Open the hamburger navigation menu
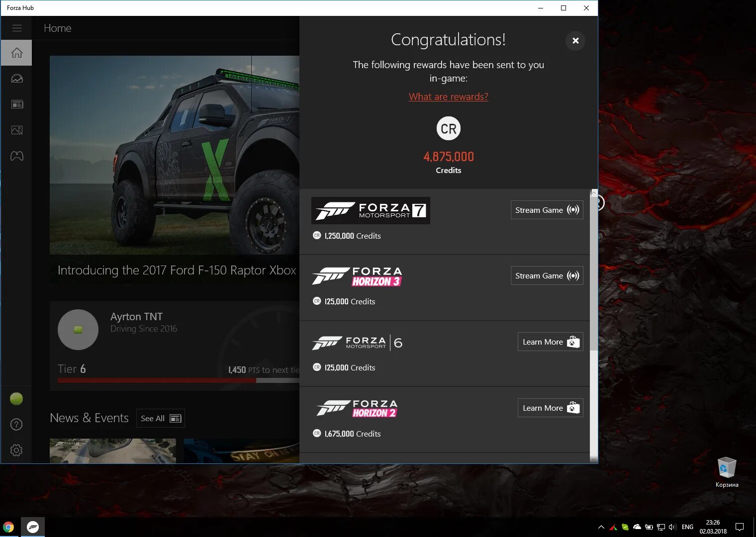The height and width of the screenshot is (537, 756). pyautogui.click(x=17, y=28)
